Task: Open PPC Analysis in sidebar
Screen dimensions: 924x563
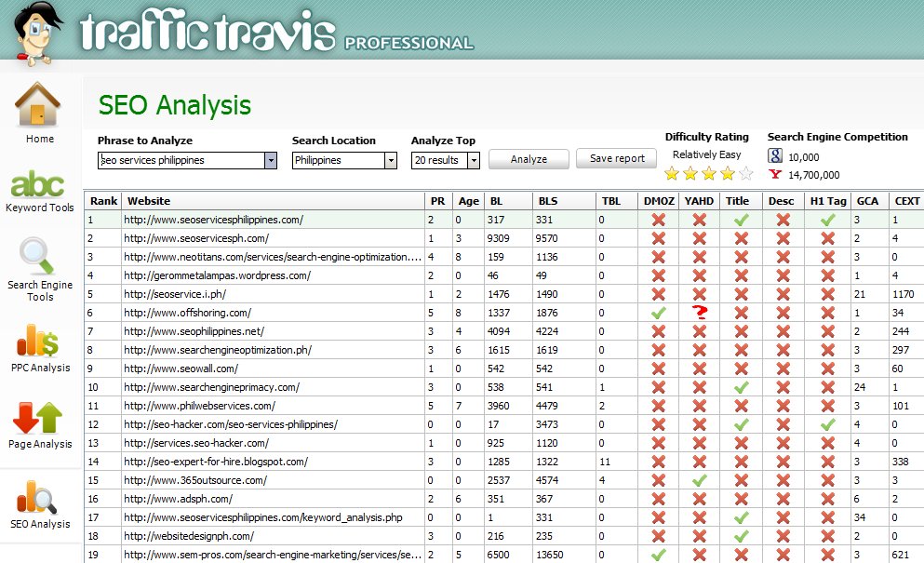Action: click(39, 340)
